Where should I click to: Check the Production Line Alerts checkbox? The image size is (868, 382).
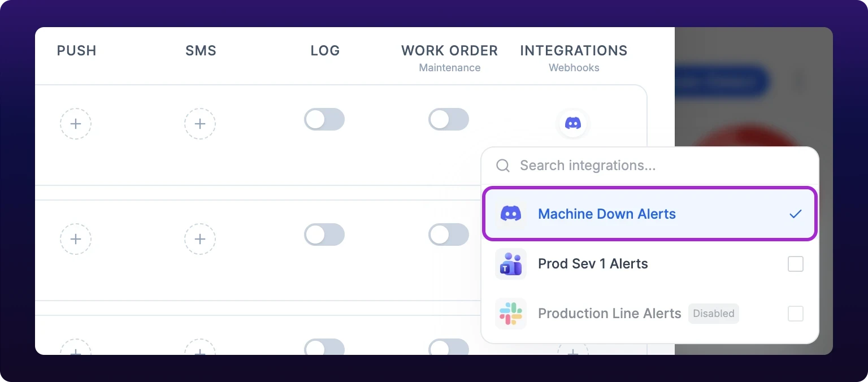[x=796, y=314]
